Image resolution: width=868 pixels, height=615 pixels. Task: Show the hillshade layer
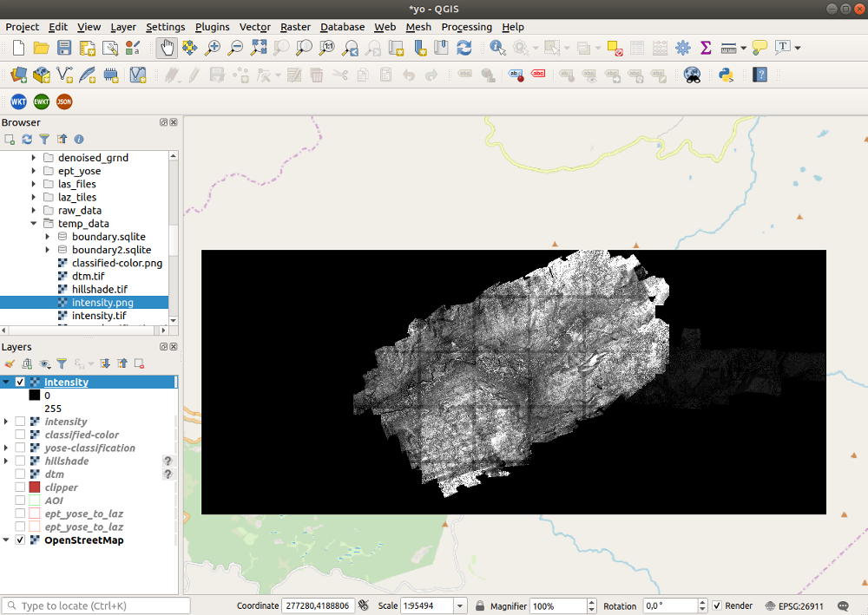pos(19,461)
